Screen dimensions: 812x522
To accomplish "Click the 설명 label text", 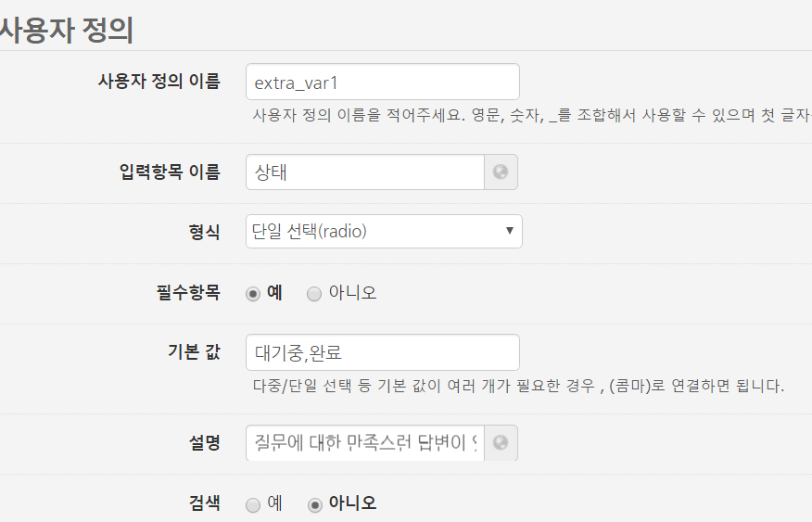I will 204,442.
